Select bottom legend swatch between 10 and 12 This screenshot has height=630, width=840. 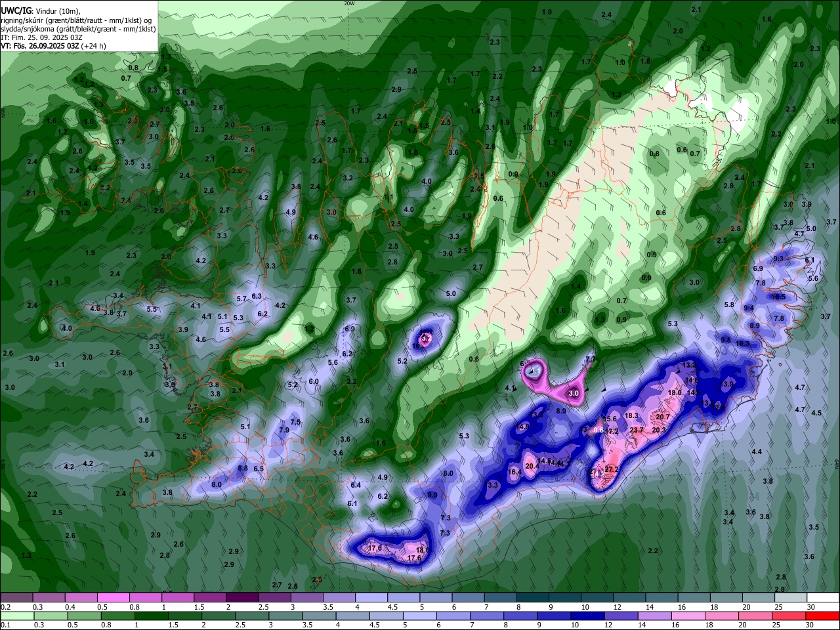pyautogui.click(x=587, y=616)
